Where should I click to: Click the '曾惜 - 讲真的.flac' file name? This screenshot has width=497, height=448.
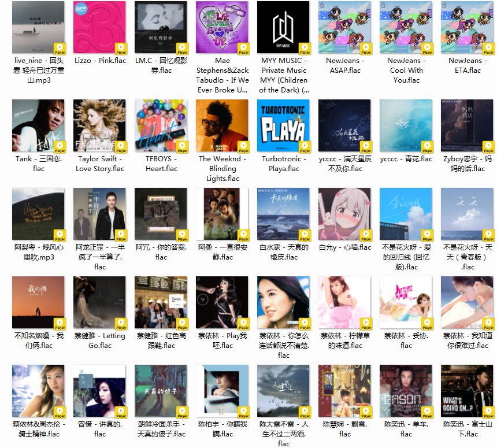tap(100, 429)
